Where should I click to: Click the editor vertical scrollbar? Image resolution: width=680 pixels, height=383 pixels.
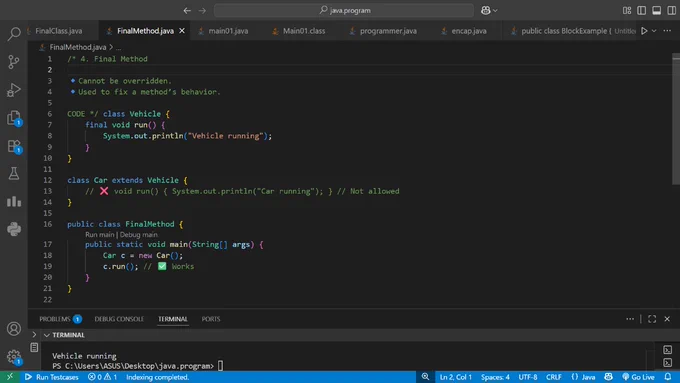point(676,119)
